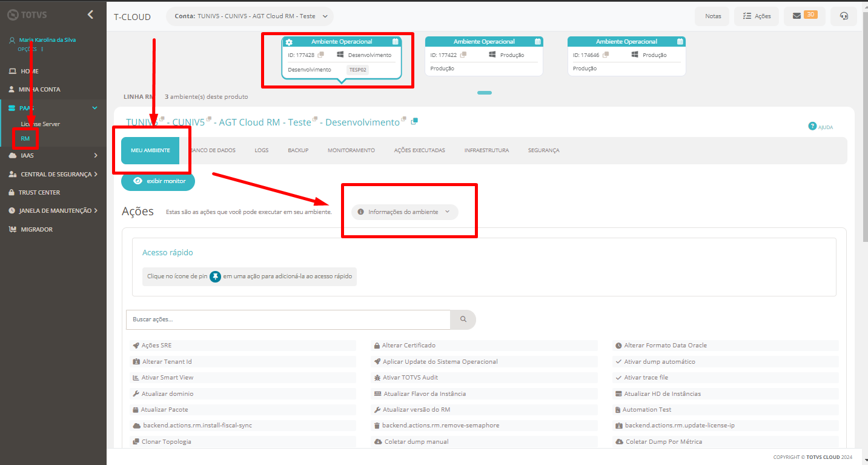The width and height of the screenshot is (868, 465).
Task: Click the user avatar icon beside Maria Karolina
Action: click(12, 40)
